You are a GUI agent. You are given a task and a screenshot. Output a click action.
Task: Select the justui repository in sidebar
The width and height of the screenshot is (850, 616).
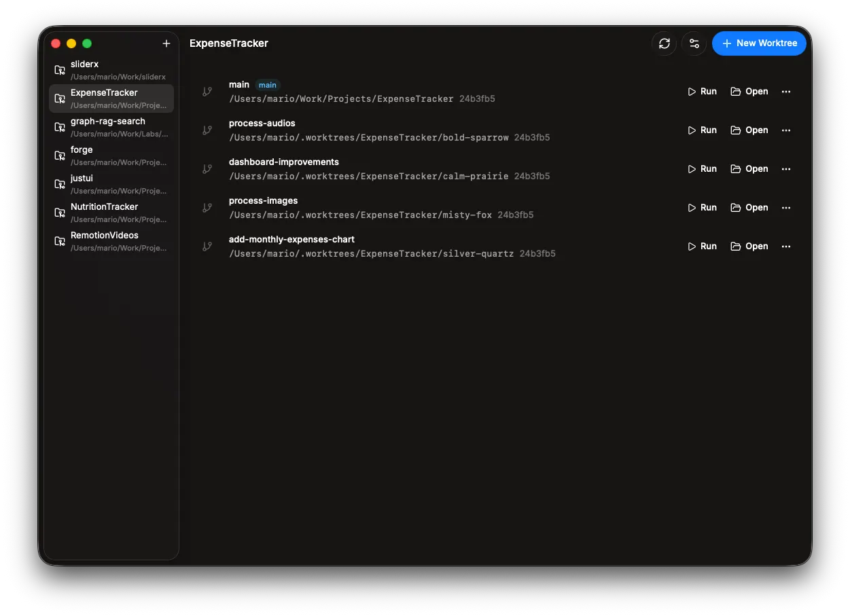coord(111,184)
